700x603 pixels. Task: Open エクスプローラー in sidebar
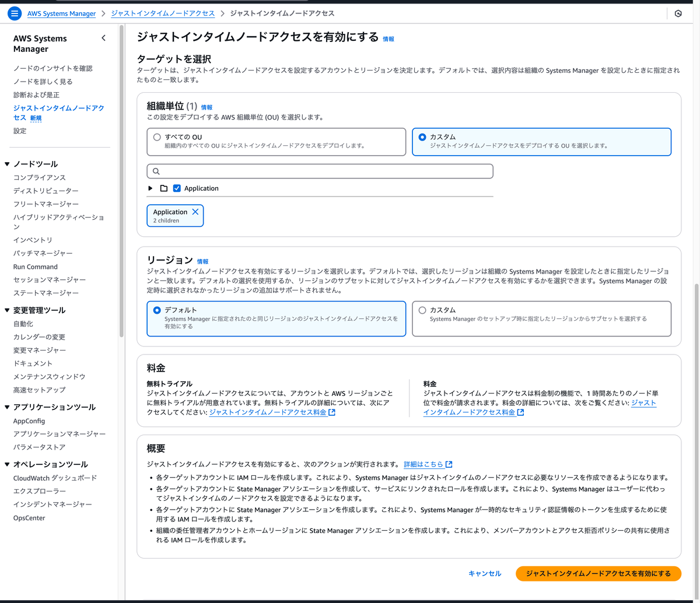point(40,491)
